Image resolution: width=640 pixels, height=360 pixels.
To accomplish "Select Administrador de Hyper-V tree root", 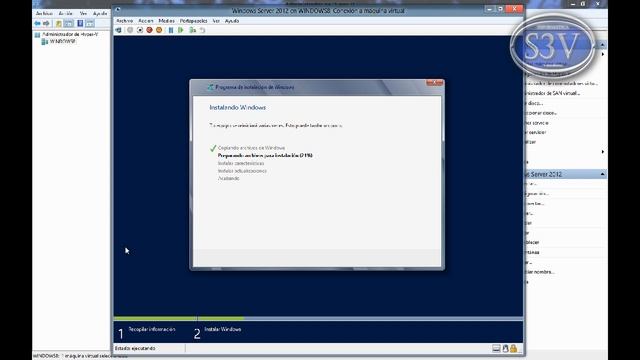I will click(70, 35).
